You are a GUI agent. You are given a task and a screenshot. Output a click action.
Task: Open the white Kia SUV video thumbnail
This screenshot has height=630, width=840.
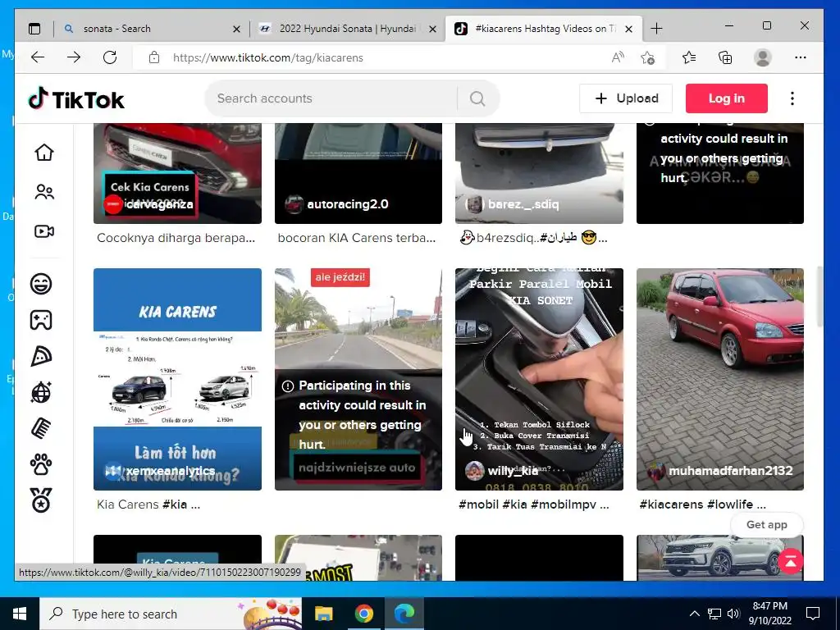point(720,558)
